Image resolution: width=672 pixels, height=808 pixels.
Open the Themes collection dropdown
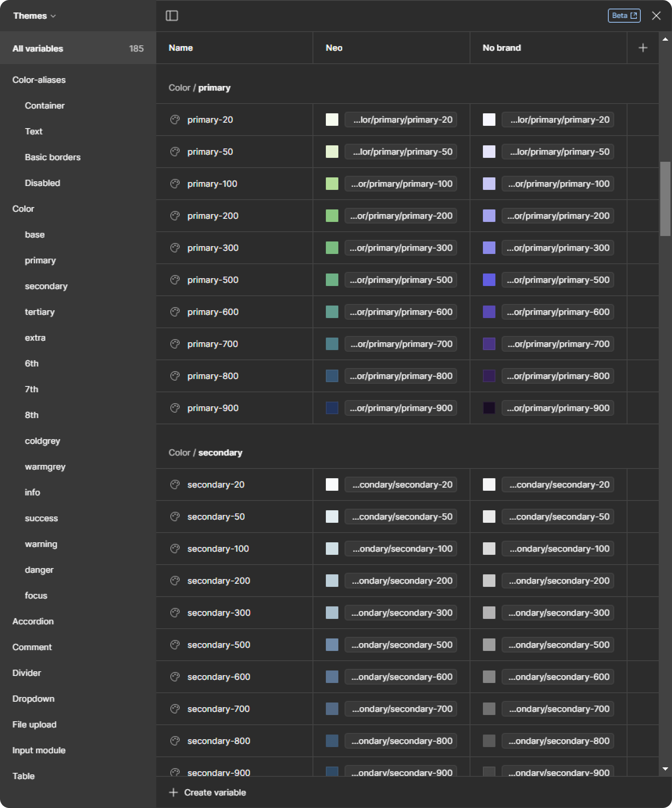[x=34, y=16]
